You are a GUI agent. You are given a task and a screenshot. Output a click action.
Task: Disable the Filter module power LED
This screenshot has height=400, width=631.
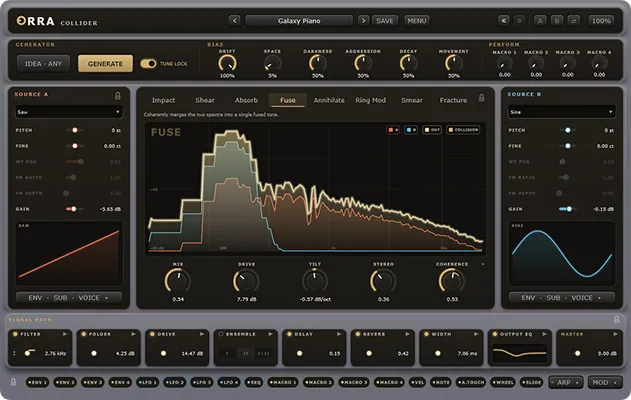[x=15, y=334]
